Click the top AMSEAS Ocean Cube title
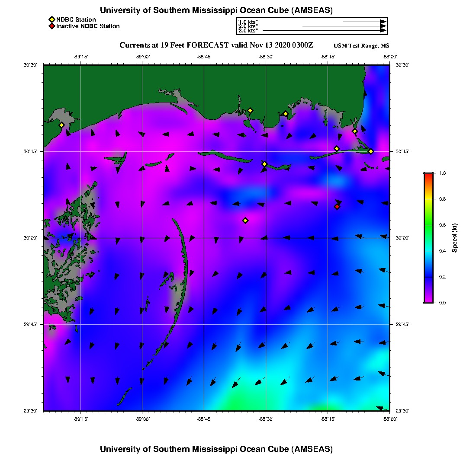476x454 pixels. 216,10
